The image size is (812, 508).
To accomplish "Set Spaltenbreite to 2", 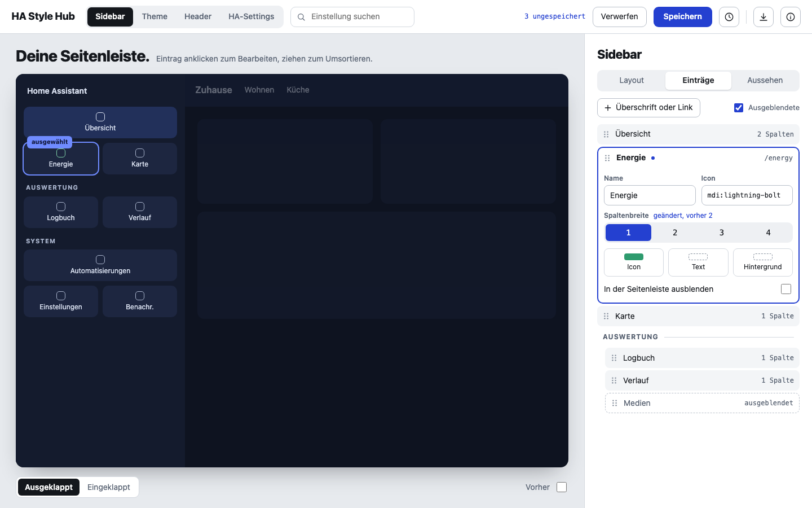I will pos(675,233).
